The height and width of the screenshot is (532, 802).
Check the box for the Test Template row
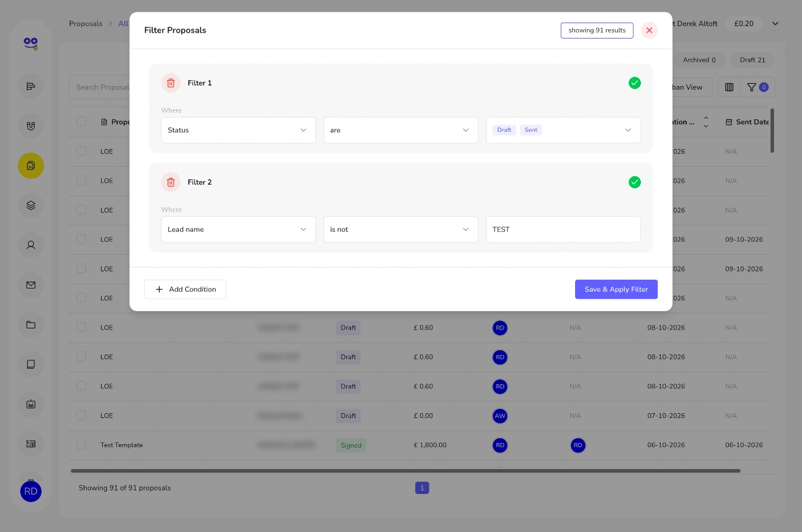pyautogui.click(x=81, y=445)
